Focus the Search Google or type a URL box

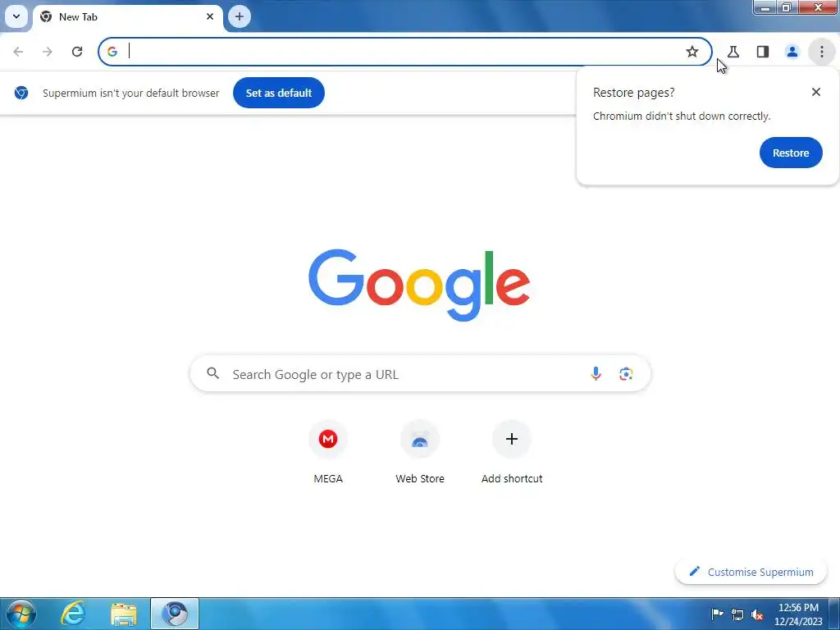(421, 373)
